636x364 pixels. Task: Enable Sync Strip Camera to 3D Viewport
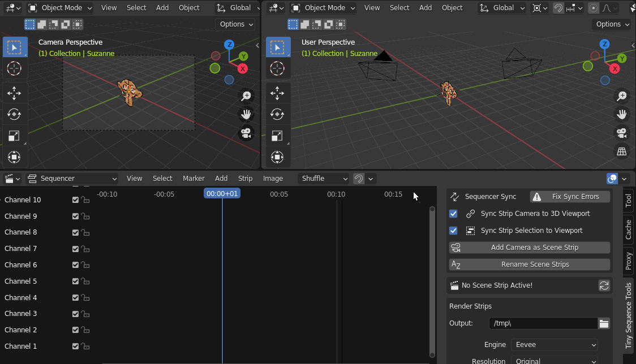pos(453,214)
